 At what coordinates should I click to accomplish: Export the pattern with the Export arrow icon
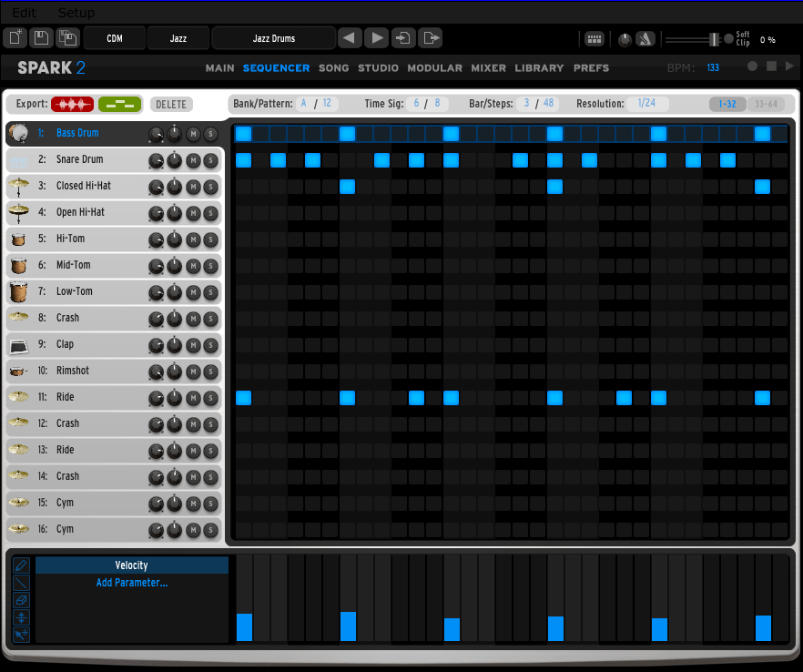pyautogui.click(x=429, y=37)
